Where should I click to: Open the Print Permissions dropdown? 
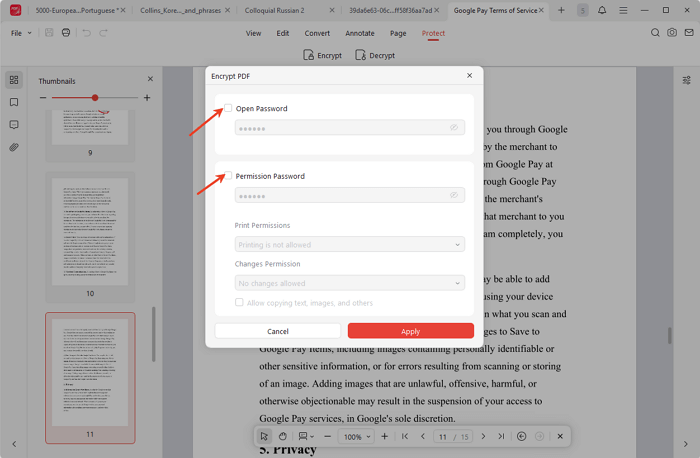[x=349, y=244]
